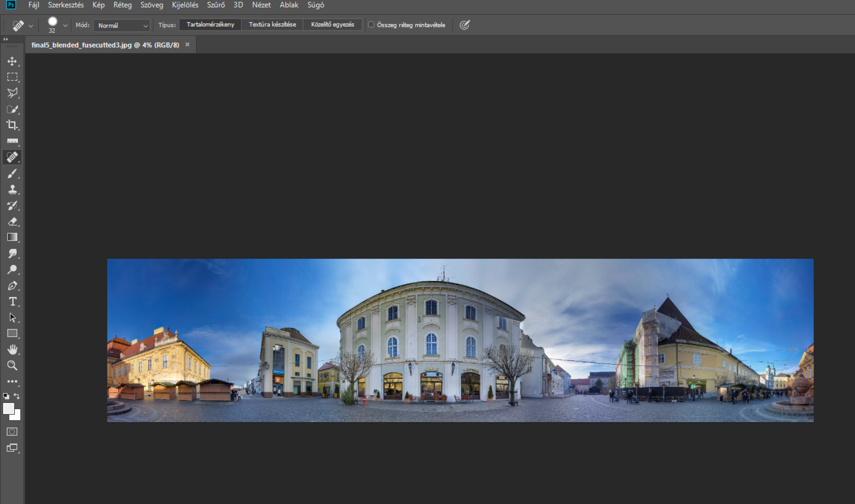Expand the brush size preset picker

pos(65,25)
